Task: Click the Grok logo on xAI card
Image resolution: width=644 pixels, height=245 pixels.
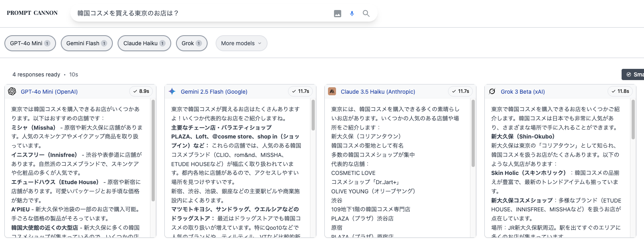Action: tap(492, 91)
